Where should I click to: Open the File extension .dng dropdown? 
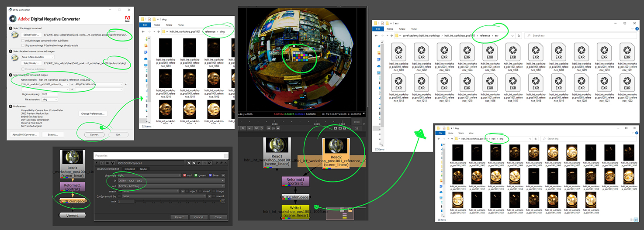coord(49,100)
